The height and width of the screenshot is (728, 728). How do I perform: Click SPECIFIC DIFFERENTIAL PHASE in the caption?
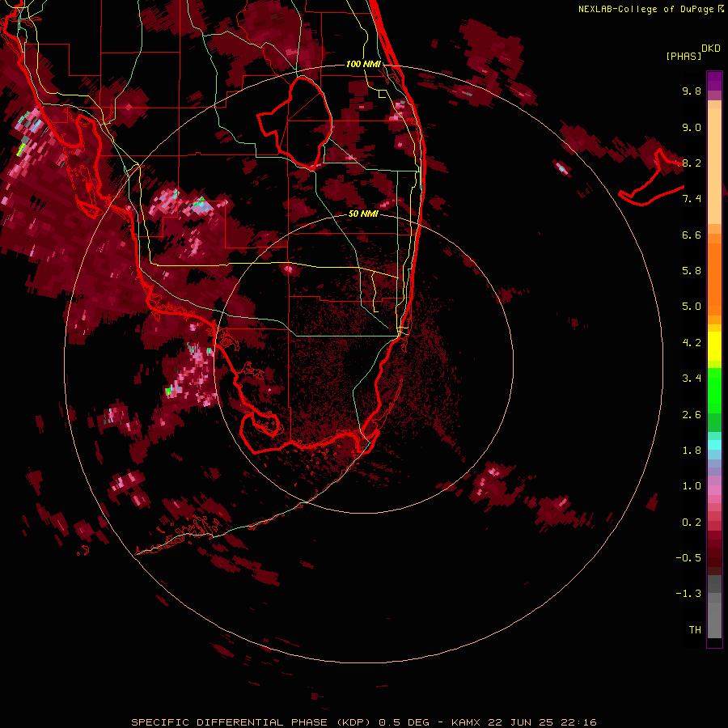[231, 722]
